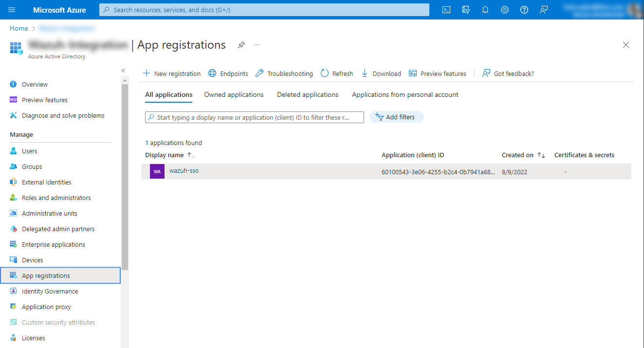This screenshot has width=644, height=348.
Task: Open the Directories and subscriptions filter icon
Action: (466, 10)
